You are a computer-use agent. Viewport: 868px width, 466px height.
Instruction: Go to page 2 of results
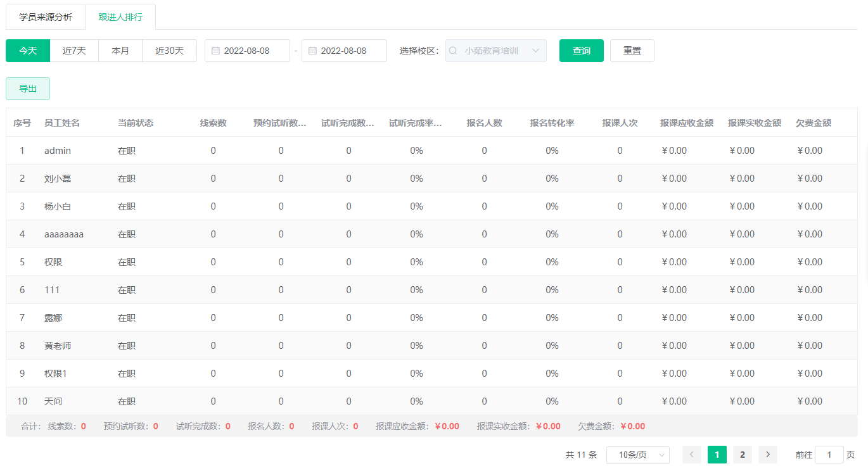click(742, 455)
